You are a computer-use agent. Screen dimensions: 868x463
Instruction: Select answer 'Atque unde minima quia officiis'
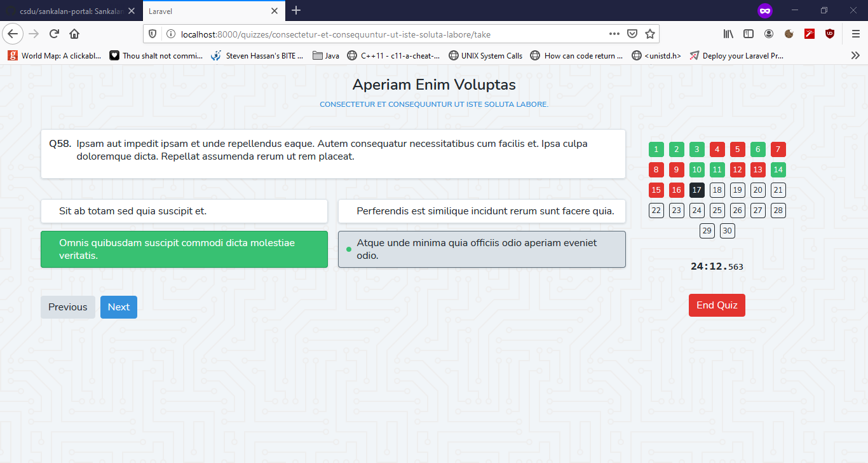482,249
